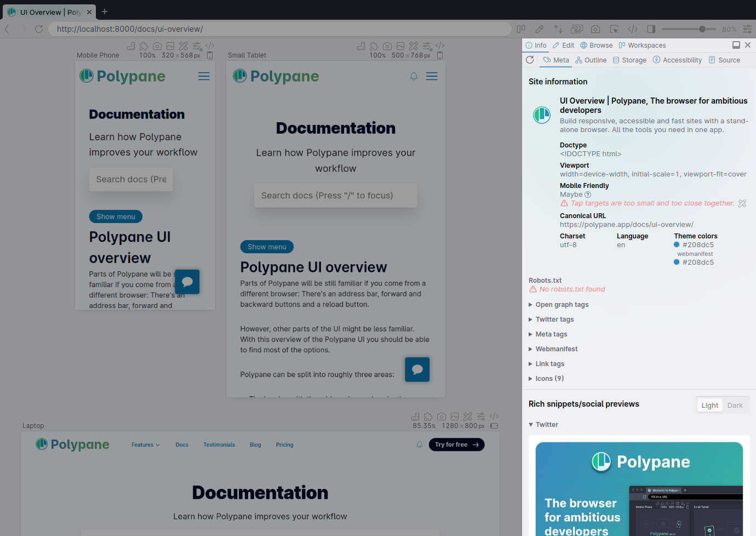Expand Icons (9) section

[547, 379]
